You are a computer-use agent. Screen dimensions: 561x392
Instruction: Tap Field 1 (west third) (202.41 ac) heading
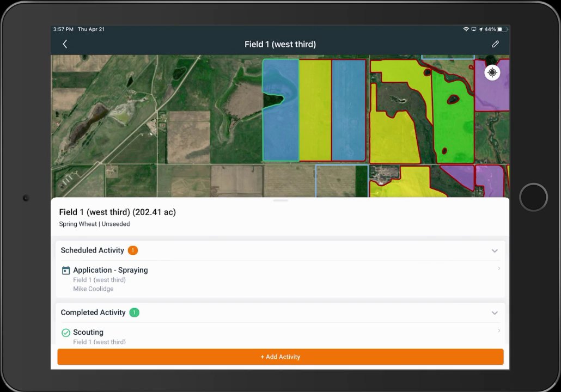click(117, 212)
